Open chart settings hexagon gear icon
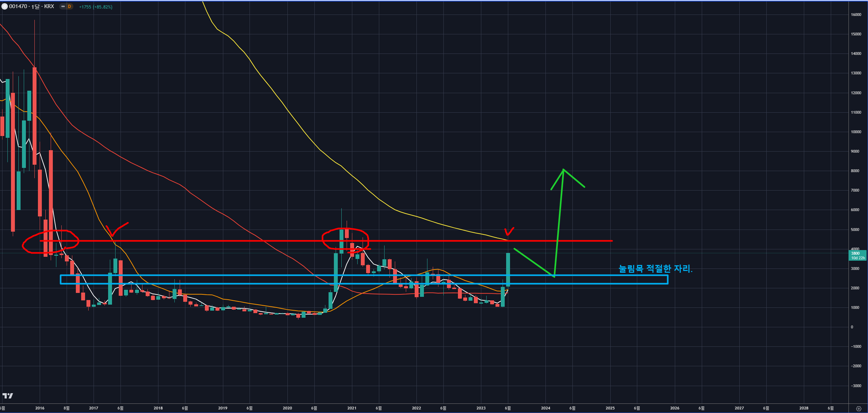Screen dimensions: 868x413 click(858, 408)
